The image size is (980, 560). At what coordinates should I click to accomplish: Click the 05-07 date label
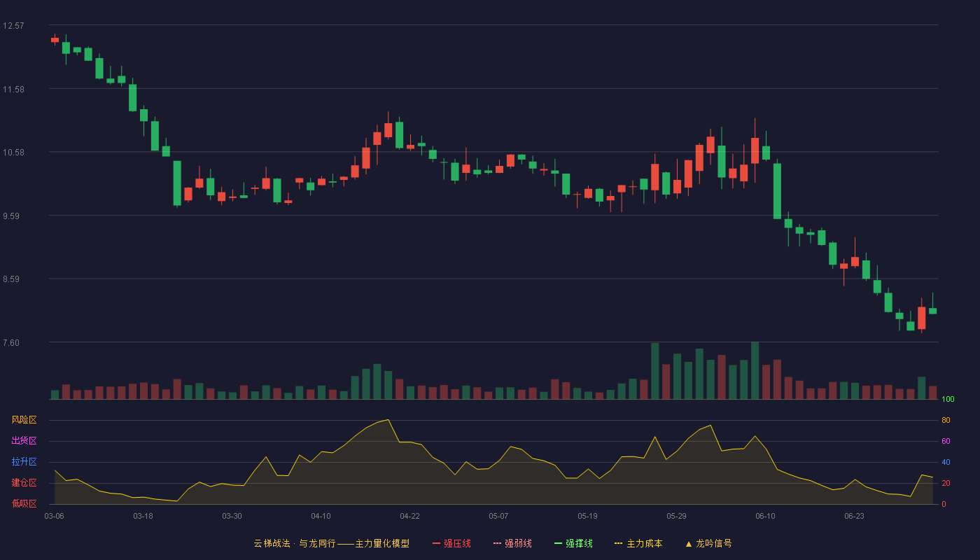[x=498, y=516]
